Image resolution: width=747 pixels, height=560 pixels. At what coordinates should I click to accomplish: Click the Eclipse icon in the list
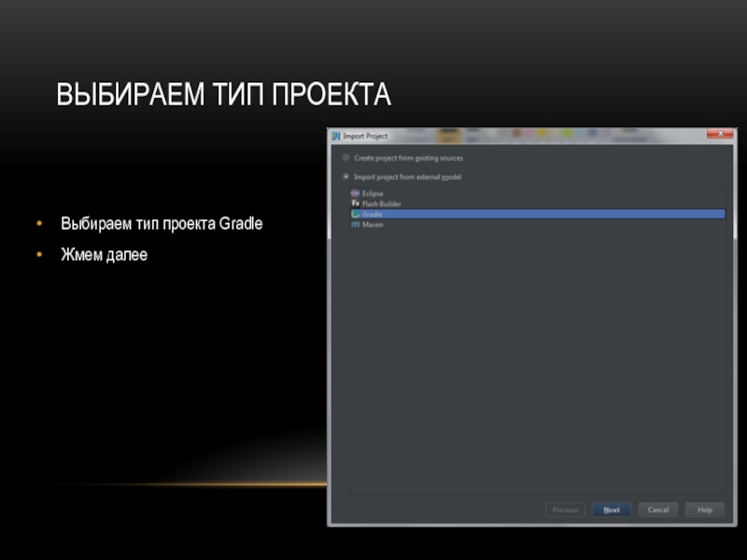[355, 193]
